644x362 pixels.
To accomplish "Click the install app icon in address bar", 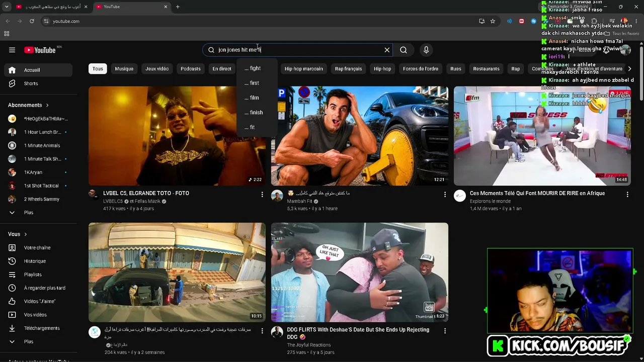I will 481,21.
